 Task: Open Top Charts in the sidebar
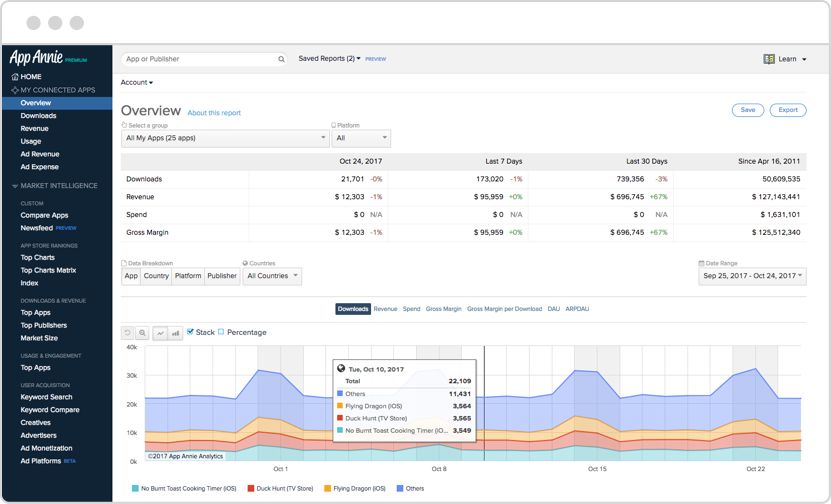37,257
